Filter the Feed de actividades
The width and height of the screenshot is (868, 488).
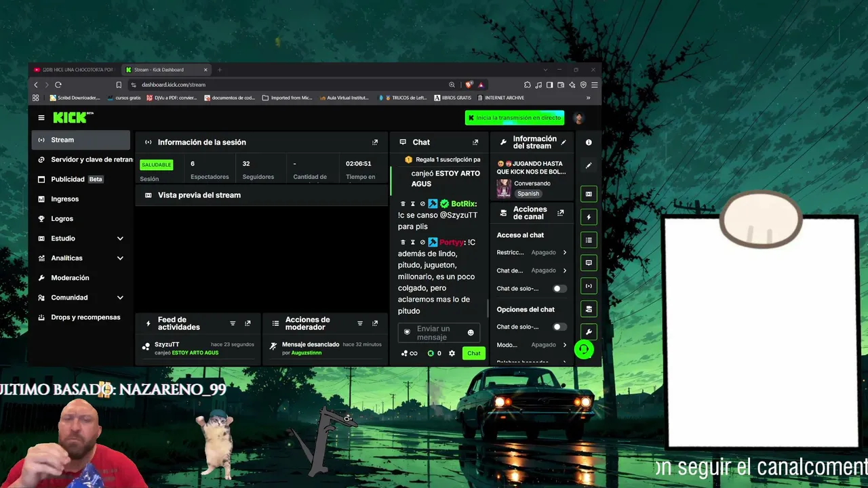pyautogui.click(x=233, y=323)
